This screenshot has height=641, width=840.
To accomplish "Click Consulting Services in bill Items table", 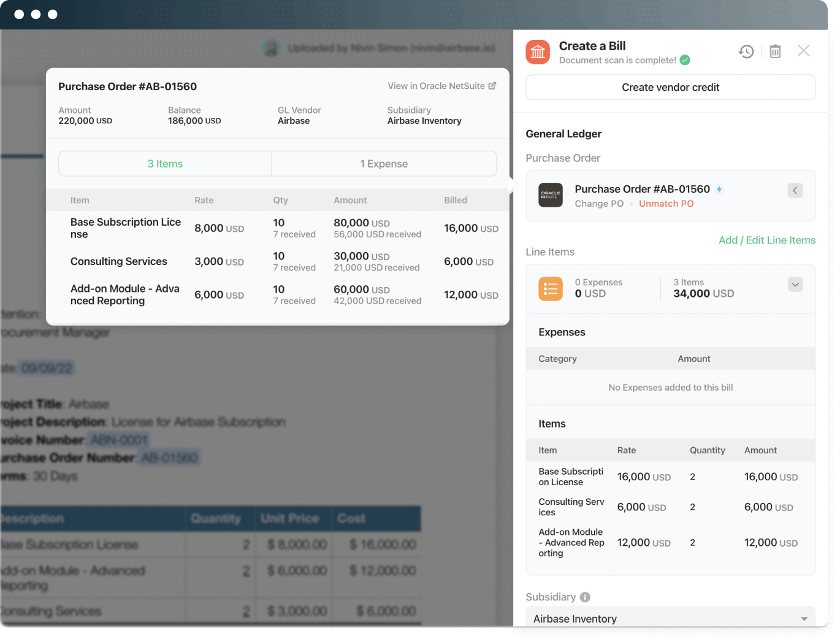I will [x=571, y=507].
